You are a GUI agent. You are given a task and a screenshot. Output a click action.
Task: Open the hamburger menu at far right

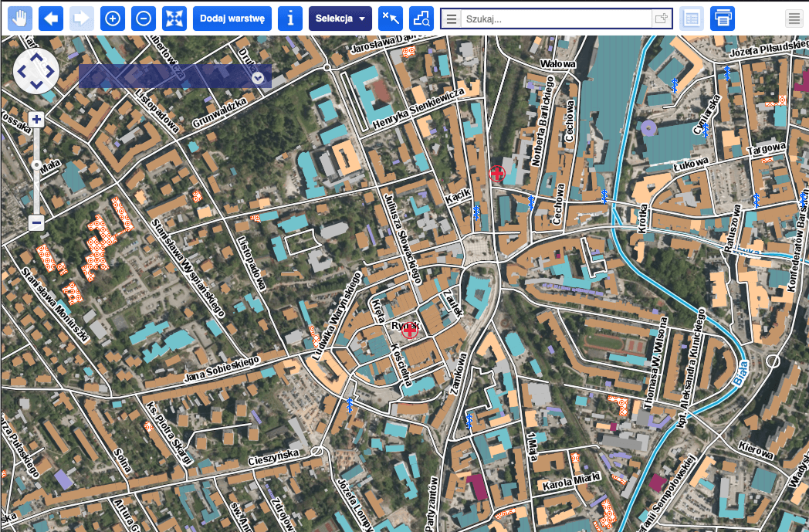(x=794, y=19)
